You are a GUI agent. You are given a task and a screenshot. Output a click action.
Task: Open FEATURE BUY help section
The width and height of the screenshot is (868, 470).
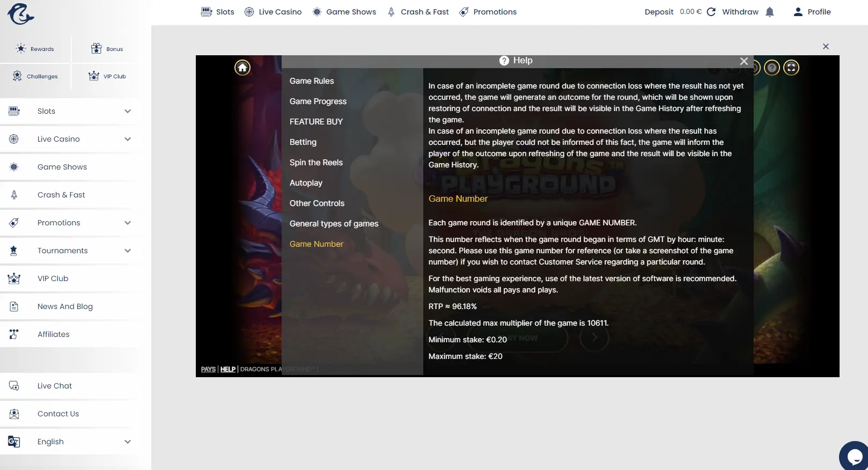(x=316, y=122)
